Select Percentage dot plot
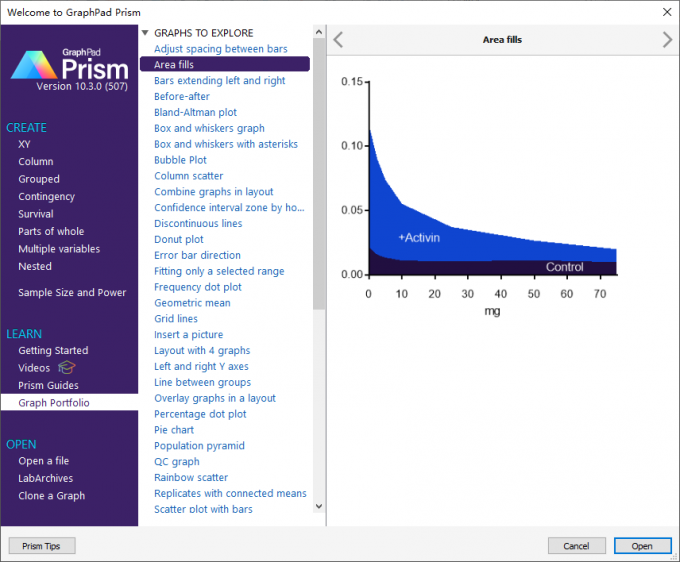 (x=200, y=414)
